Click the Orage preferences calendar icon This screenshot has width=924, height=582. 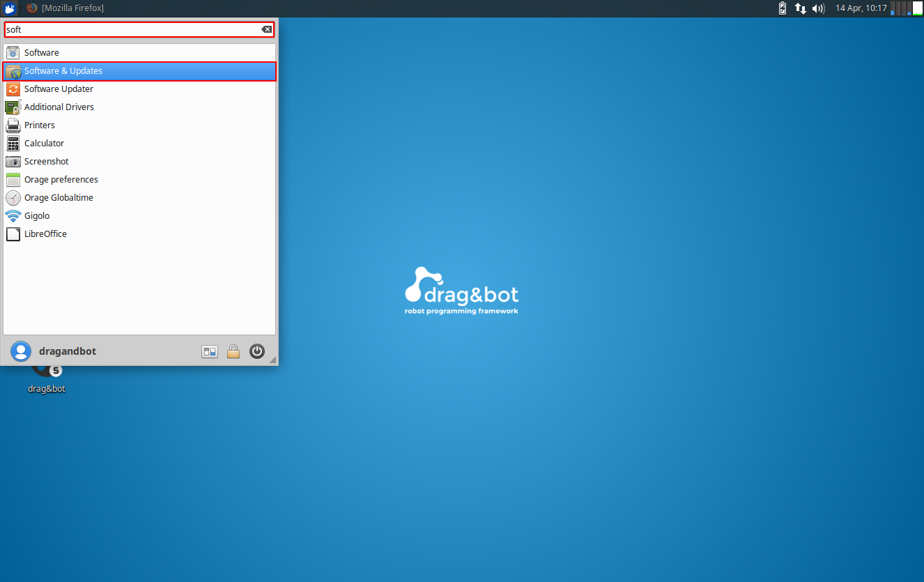[x=13, y=179]
